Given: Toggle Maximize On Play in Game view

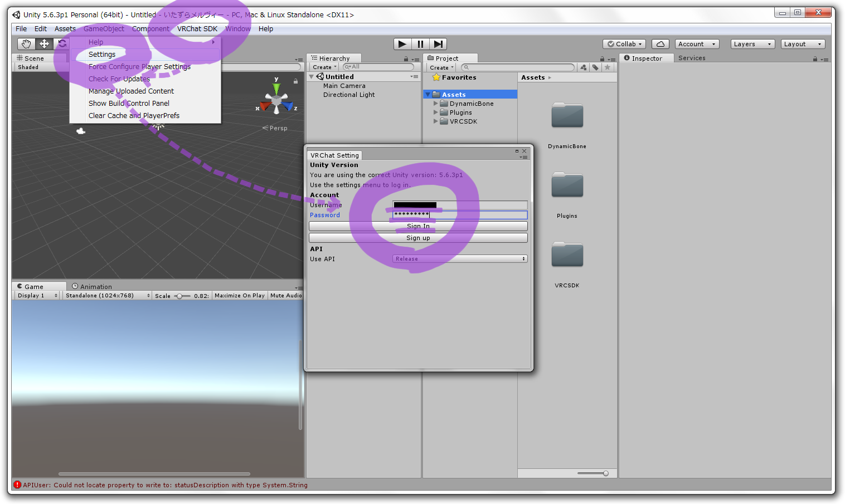Looking at the screenshot, I should click(240, 296).
